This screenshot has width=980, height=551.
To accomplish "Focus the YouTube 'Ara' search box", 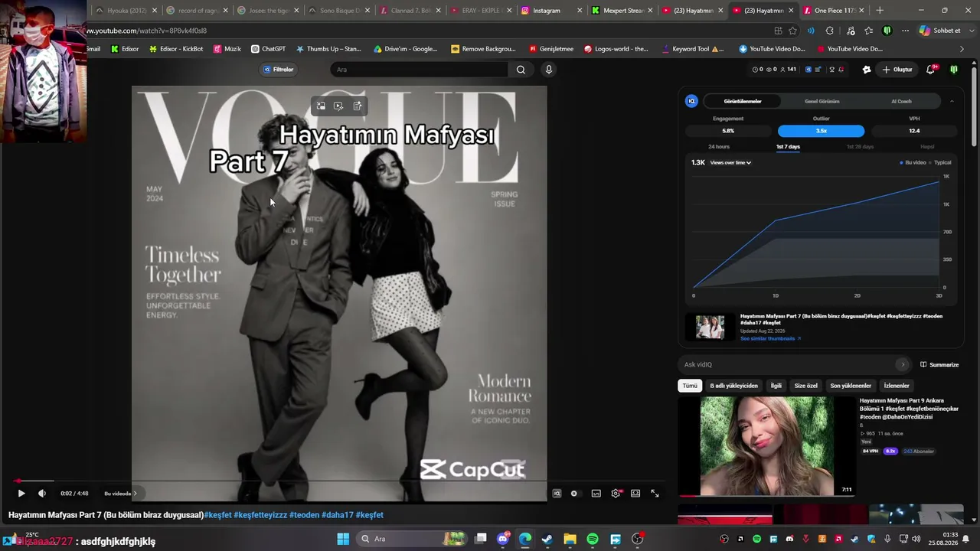I will pyautogui.click(x=420, y=70).
